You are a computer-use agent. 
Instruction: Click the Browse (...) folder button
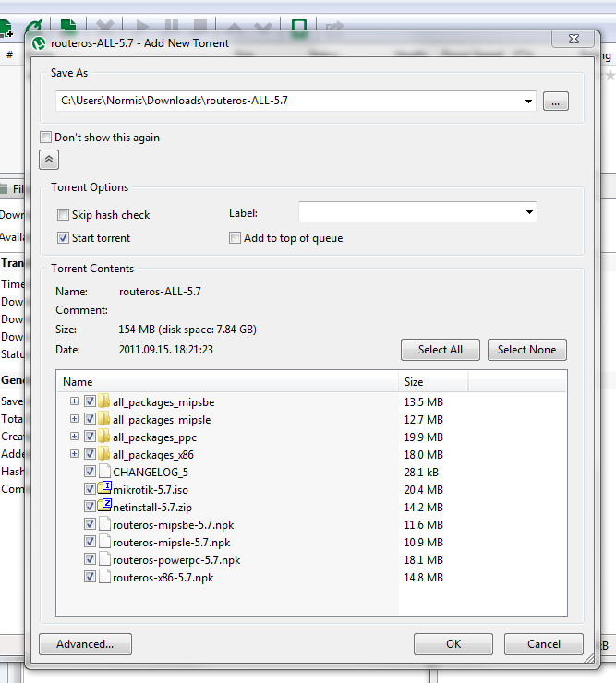555,102
